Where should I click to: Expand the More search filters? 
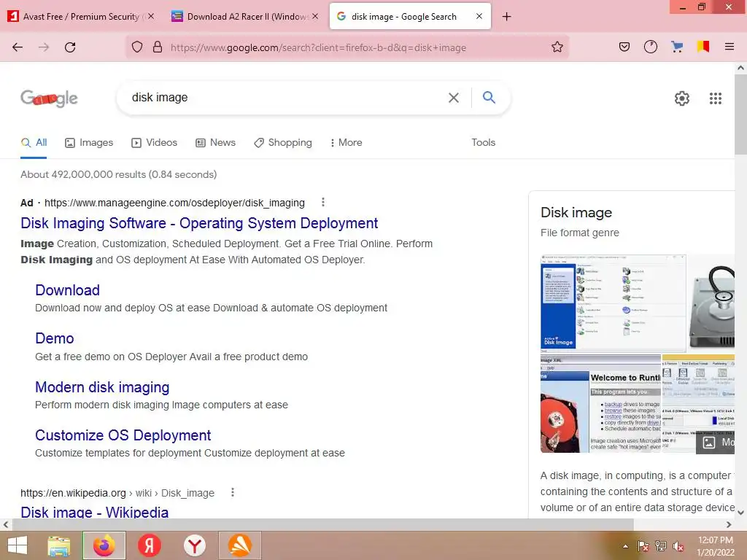347,142
